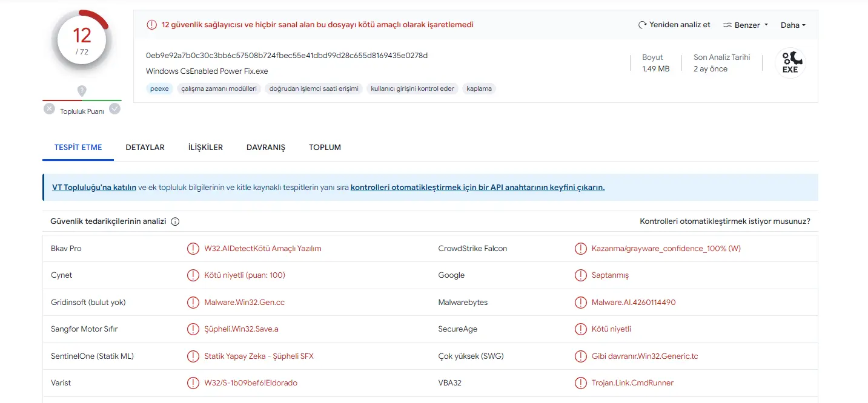
Task: Click Kazanma/grayware_confidence_100% (W) result
Action: click(666, 249)
